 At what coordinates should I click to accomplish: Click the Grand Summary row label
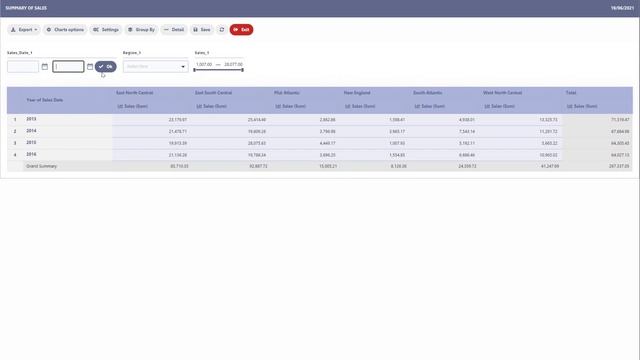click(42, 167)
